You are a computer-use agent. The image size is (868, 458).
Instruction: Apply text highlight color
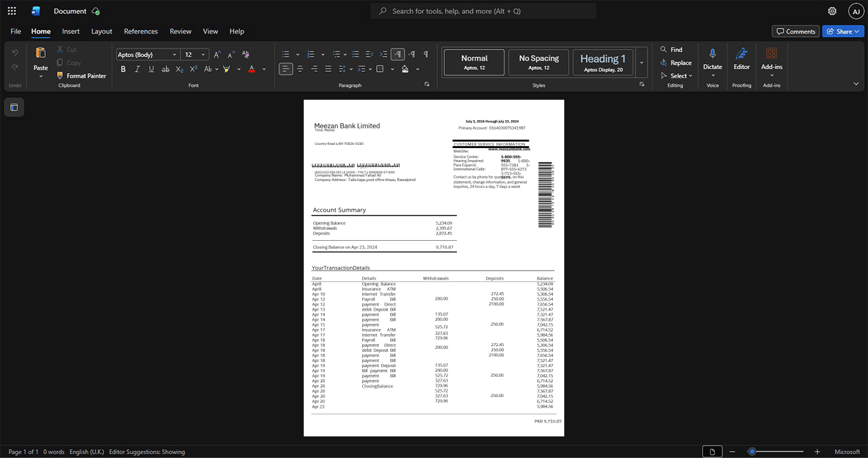(x=226, y=69)
